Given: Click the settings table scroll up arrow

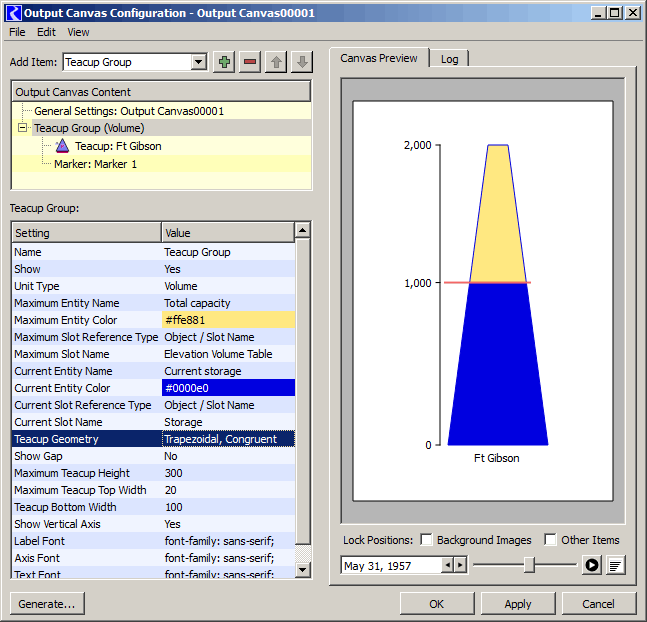Looking at the screenshot, I should coord(303,230).
